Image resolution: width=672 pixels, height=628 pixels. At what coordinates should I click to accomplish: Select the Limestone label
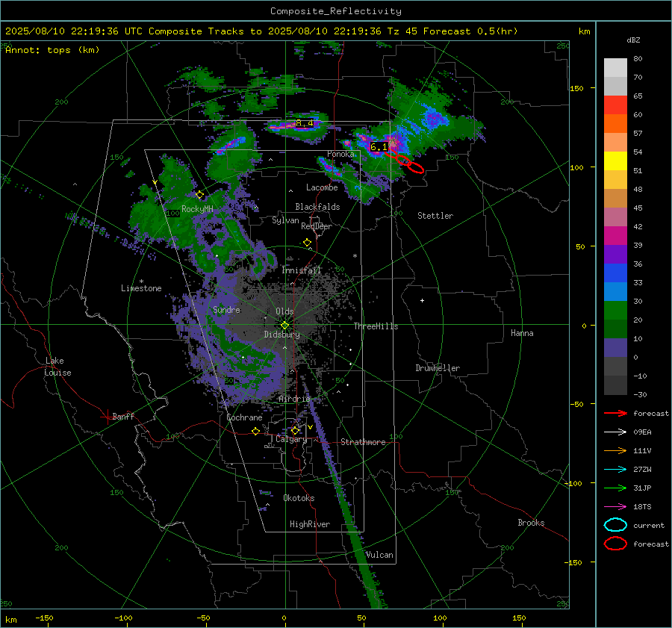click(141, 288)
